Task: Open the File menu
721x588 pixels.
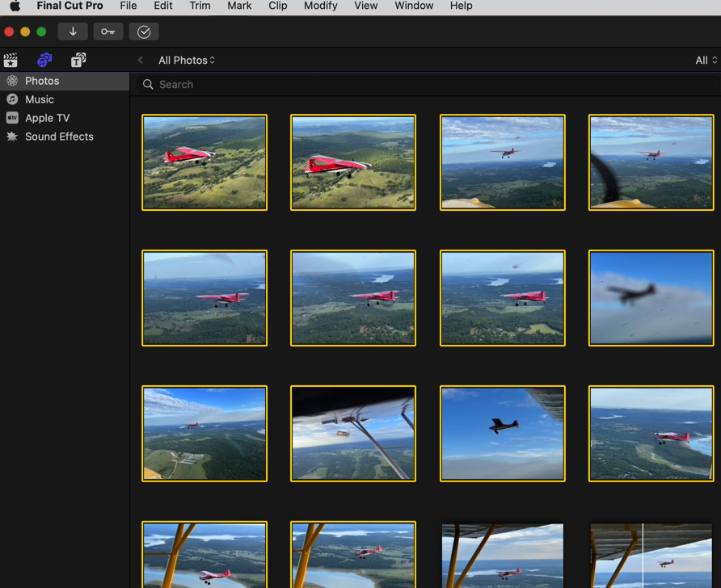Action: (x=129, y=6)
